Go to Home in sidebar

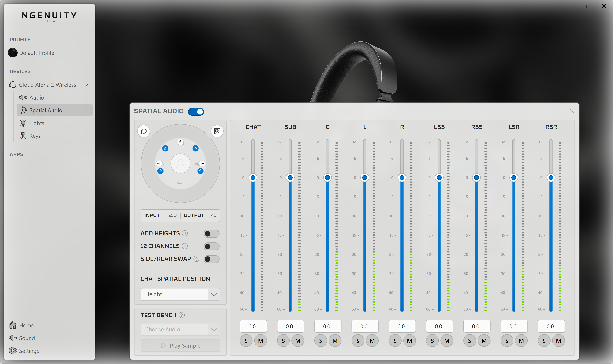22,325
